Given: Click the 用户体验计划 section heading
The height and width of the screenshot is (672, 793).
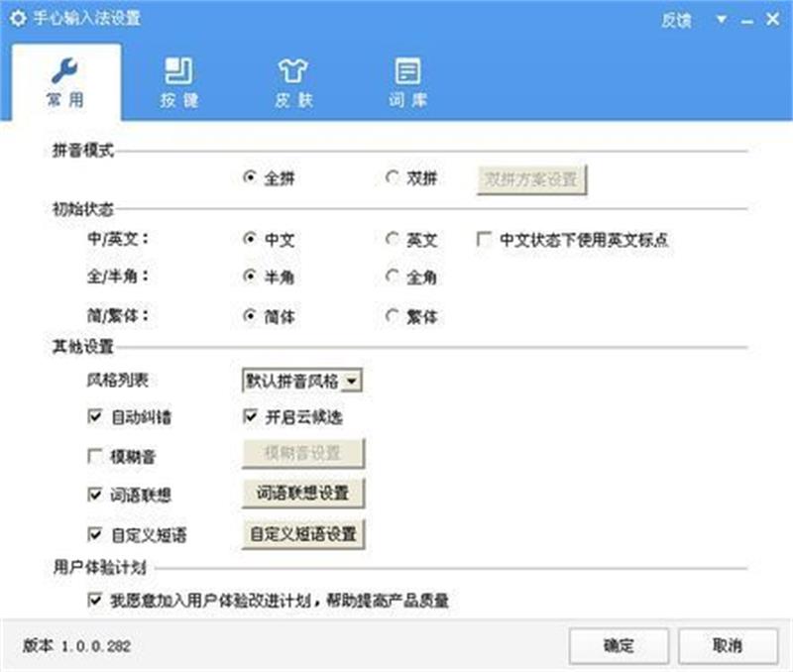Looking at the screenshot, I should click(x=100, y=568).
